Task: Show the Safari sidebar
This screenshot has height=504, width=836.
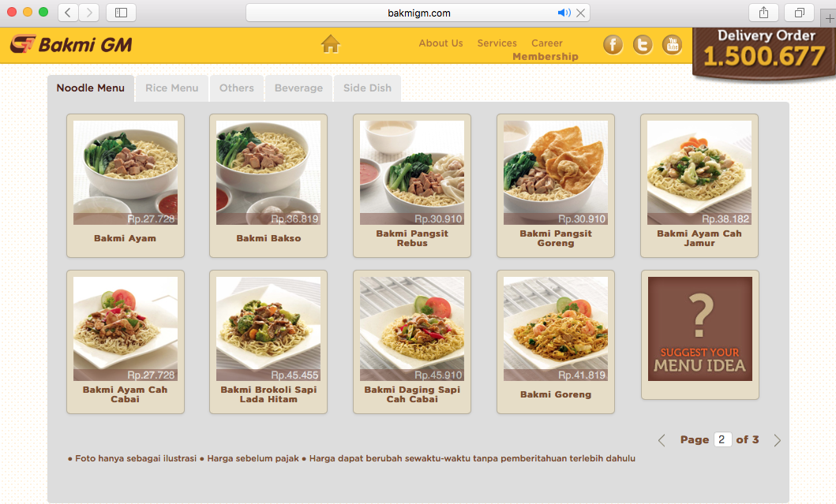Action: click(121, 13)
